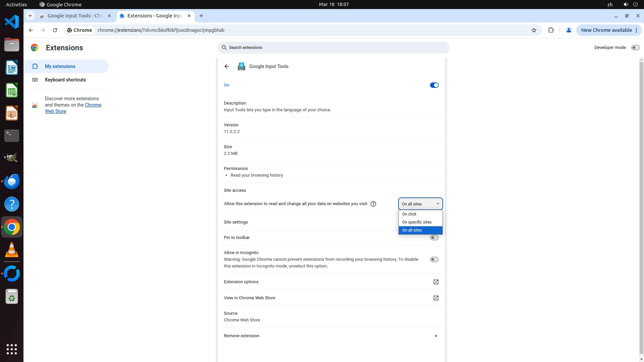Toggle Developer mode switch
Image resolution: width=644 pixels, height=362 pixels.
635,48
